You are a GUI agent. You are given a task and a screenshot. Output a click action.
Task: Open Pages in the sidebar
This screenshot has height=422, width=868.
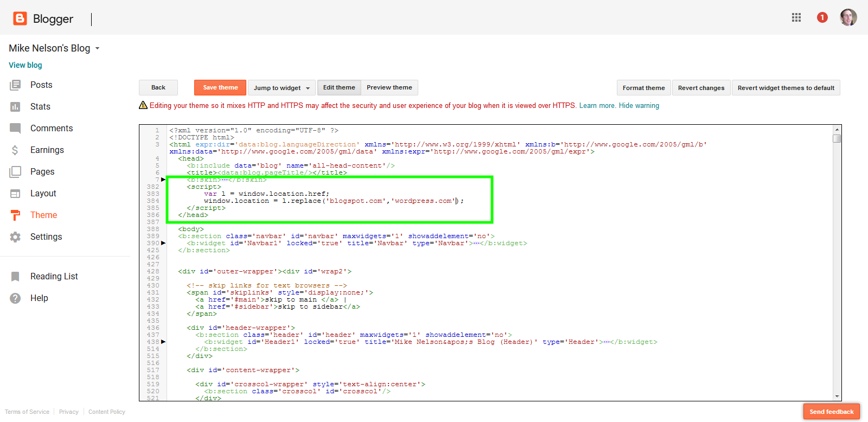pos(42,172)
